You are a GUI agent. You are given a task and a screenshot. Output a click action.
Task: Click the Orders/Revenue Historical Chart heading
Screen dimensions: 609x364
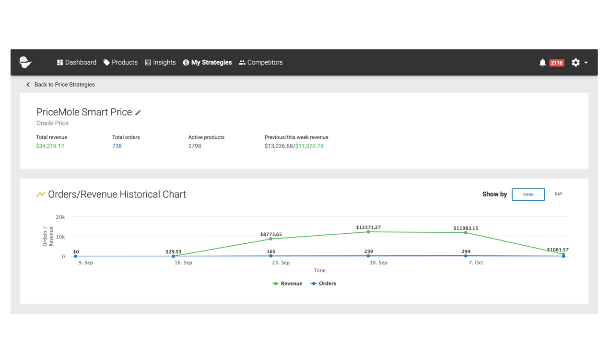(117, 194)
